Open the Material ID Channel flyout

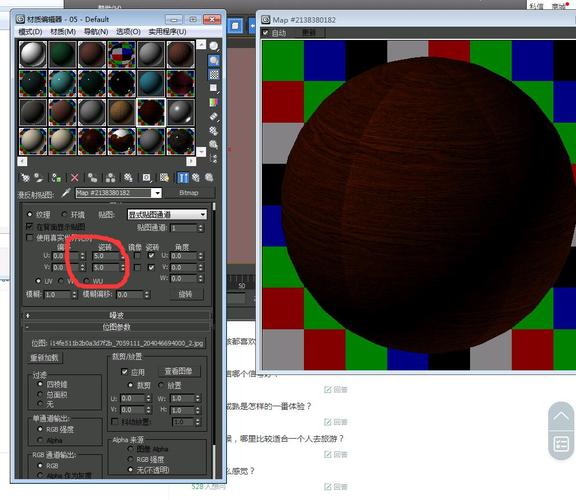(x=147, y=178)
